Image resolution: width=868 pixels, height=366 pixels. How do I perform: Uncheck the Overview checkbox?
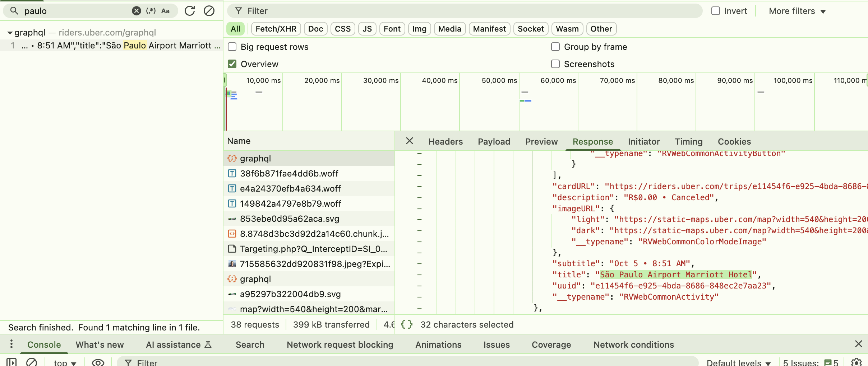pyautogui.click(x=232, y=64)
